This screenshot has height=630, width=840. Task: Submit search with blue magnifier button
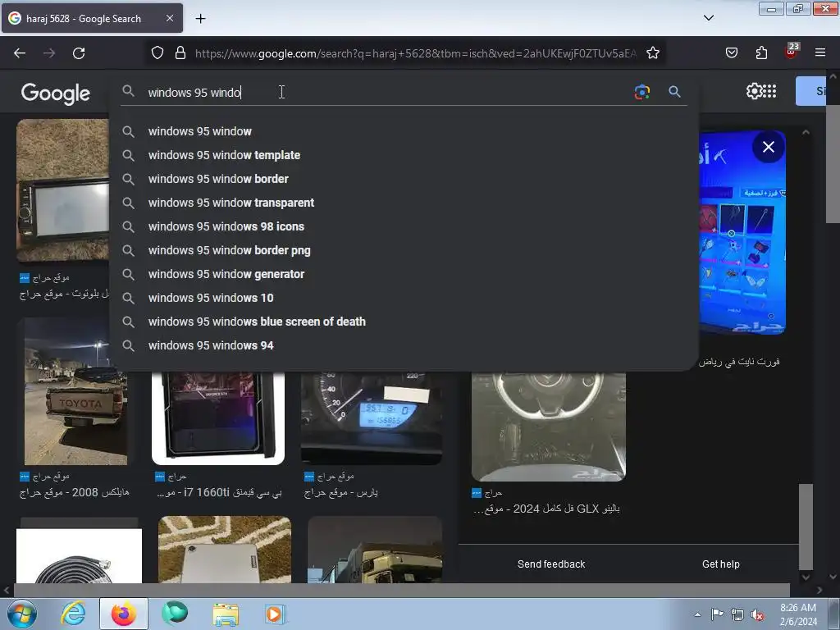(x=674, y=92)
